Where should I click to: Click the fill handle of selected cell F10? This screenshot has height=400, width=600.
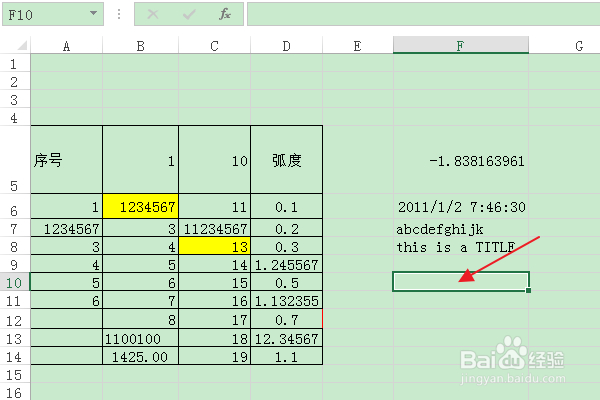pyautogui.click(x=528, y=291)
